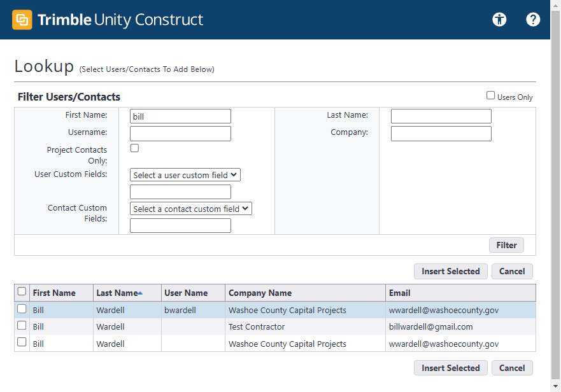Sort by the First Name column header
Screen dimensions: 561x392
pyautogui.click(x=54, y=293)
